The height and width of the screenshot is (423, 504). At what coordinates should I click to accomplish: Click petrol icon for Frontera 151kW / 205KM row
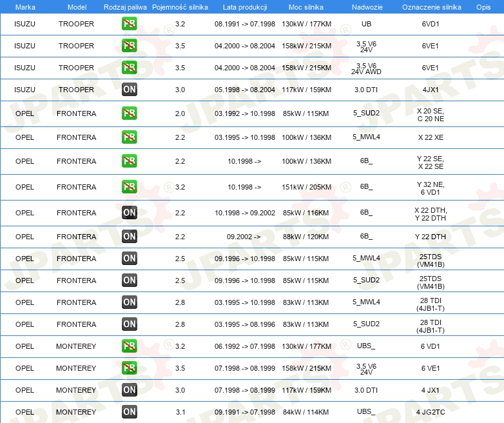(x=129, y=187)
